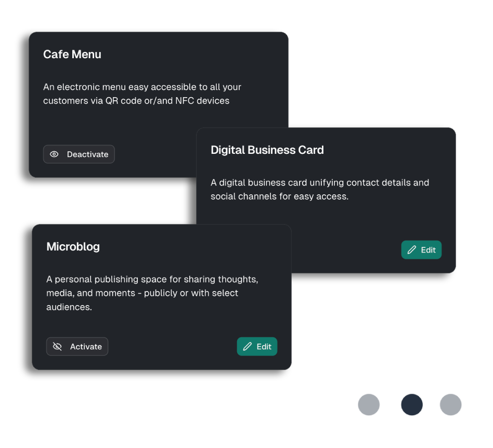Click the Digital Business Card title
The image size is (493, 448).
[267, 150]
